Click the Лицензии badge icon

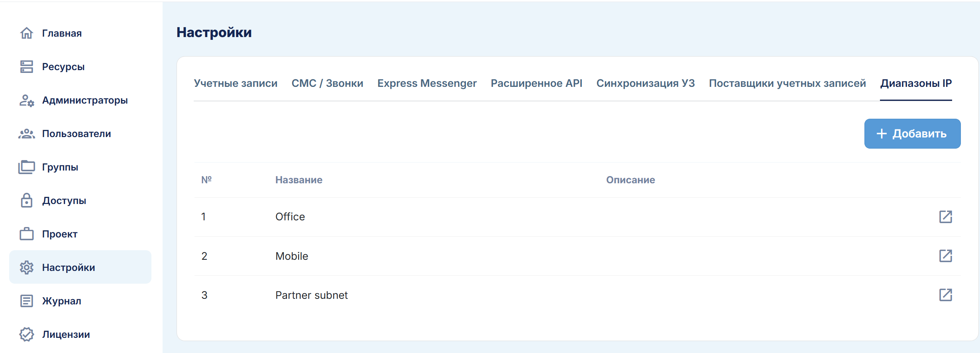pyautogui.click(x=27, y=334)
